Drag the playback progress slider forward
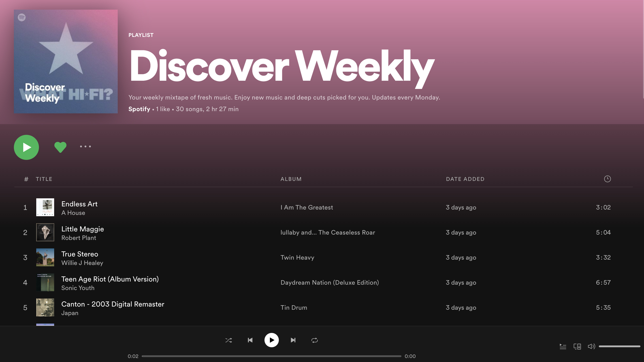The image size is (644, 362). pyautogui.click(x=271, y=356)
